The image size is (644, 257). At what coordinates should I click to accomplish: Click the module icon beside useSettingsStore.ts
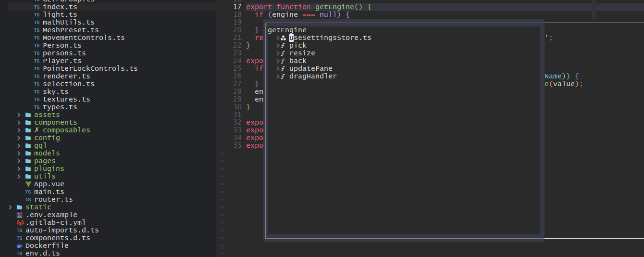click(x=283, y=38)
